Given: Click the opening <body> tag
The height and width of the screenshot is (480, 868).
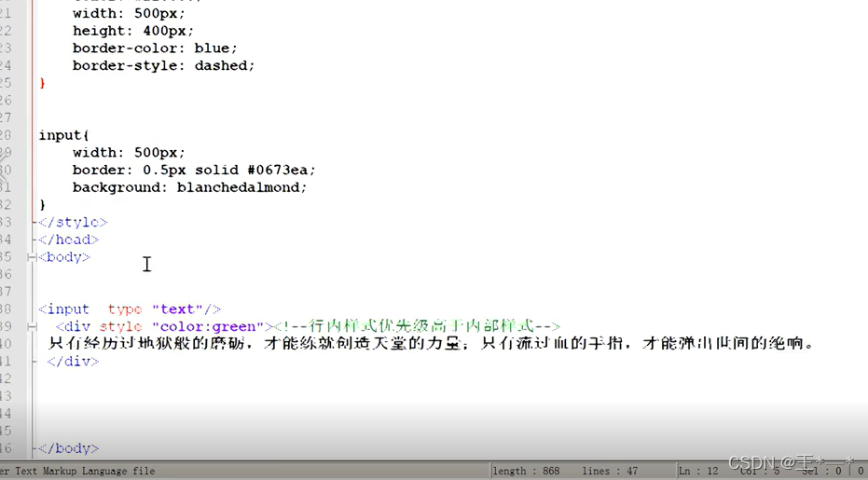Looking at the screenshot, I should tap(63, 257).
